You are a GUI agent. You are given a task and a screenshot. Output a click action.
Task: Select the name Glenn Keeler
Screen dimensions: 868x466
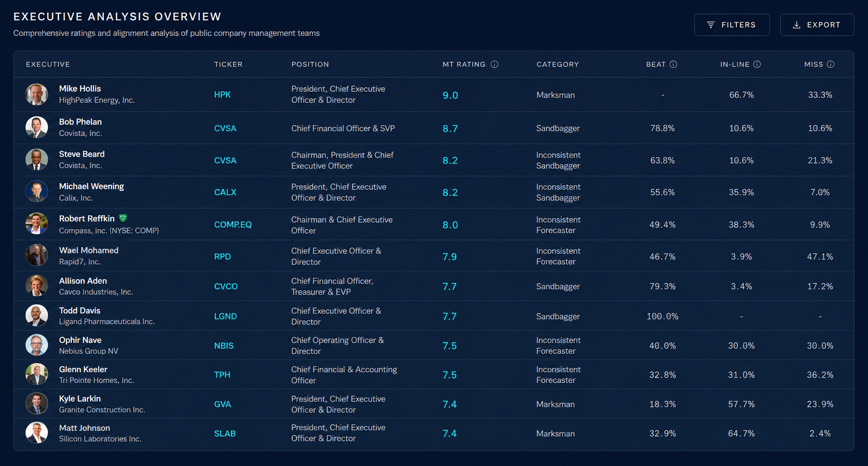pyautogui.click(x=83, y=370)
